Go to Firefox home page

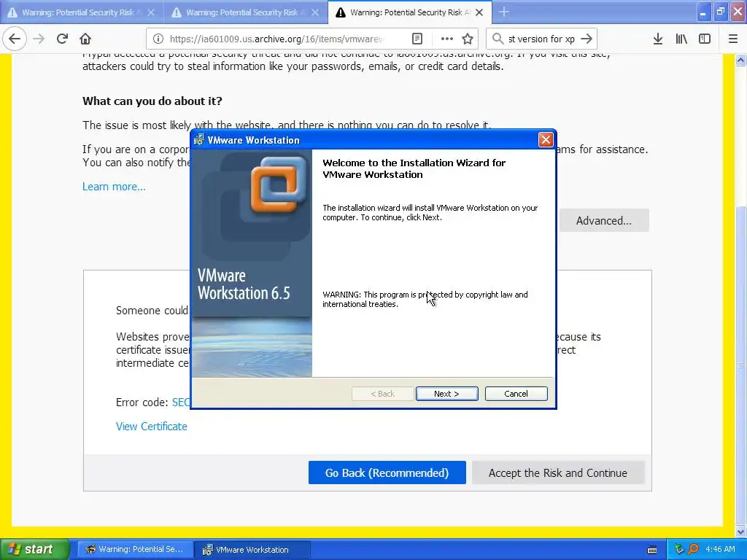point(85,39)
